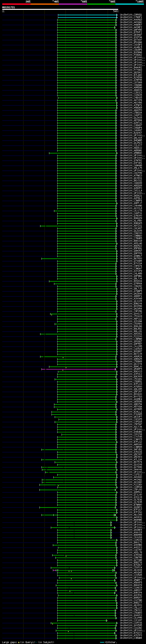Open UniRef100_C7XT45 entry

131,437
